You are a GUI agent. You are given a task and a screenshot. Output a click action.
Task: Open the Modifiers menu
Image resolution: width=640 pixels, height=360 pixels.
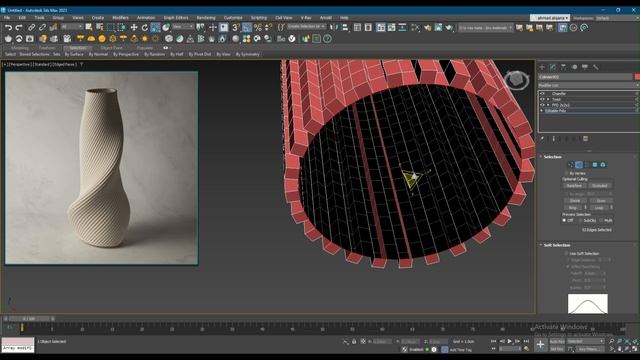(120, 18)
